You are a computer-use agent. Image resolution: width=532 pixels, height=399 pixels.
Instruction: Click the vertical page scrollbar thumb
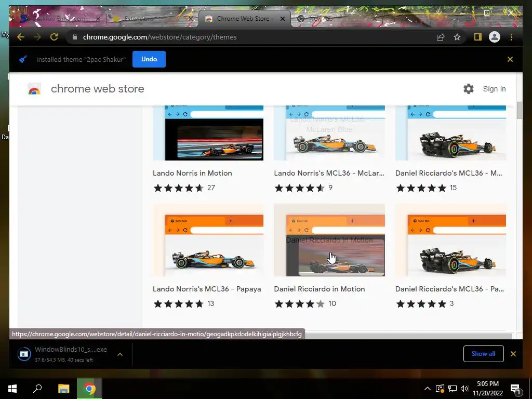point(519,110)
